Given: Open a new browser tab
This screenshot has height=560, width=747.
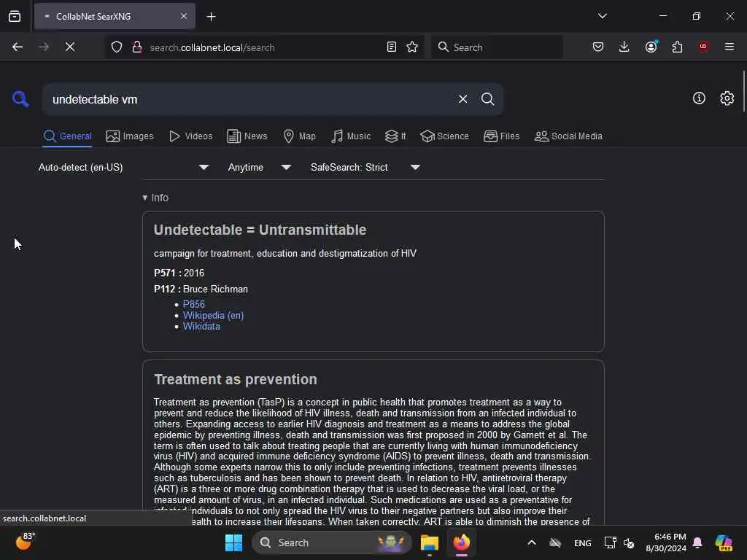Looking at the screenshot, I should 211,17.
